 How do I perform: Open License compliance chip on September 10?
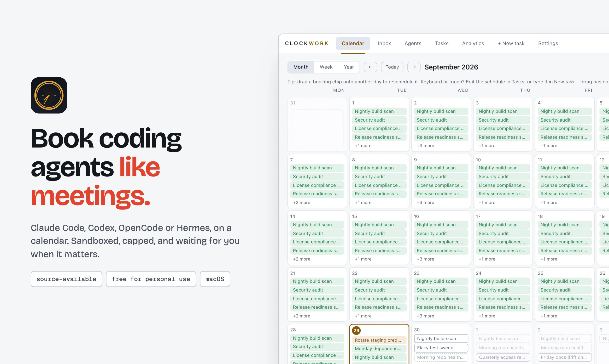[x=503, y=185]
